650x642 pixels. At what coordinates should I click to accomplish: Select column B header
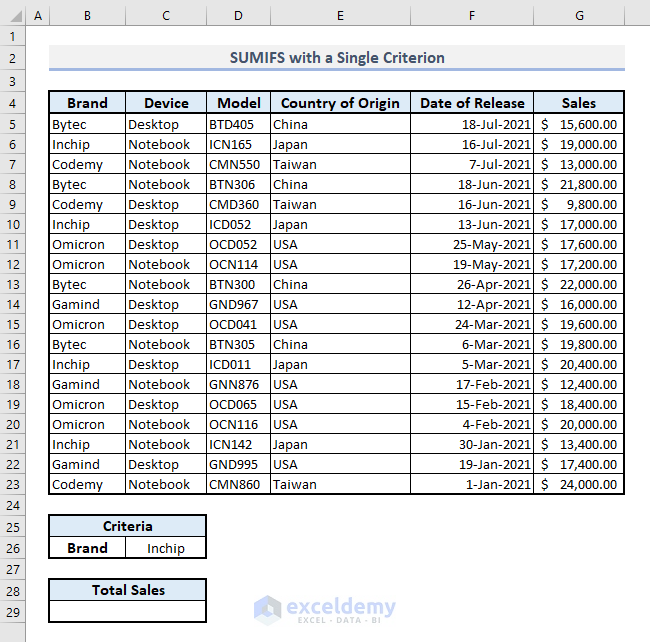[87, 16]
